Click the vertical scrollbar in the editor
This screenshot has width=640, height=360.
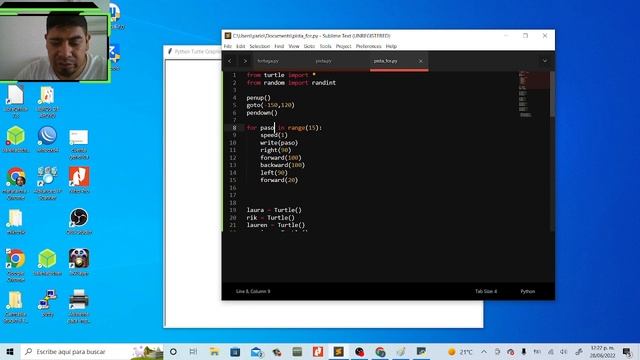point(552,94)
